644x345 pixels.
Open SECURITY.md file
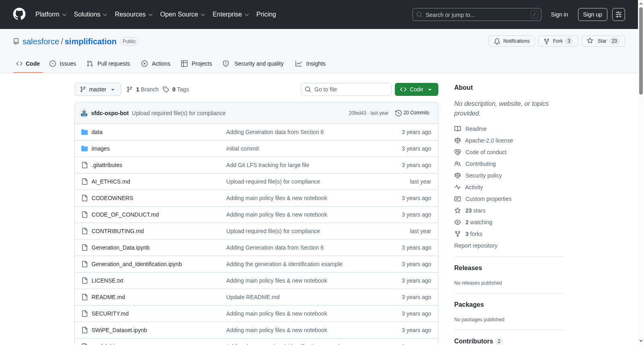110,314
